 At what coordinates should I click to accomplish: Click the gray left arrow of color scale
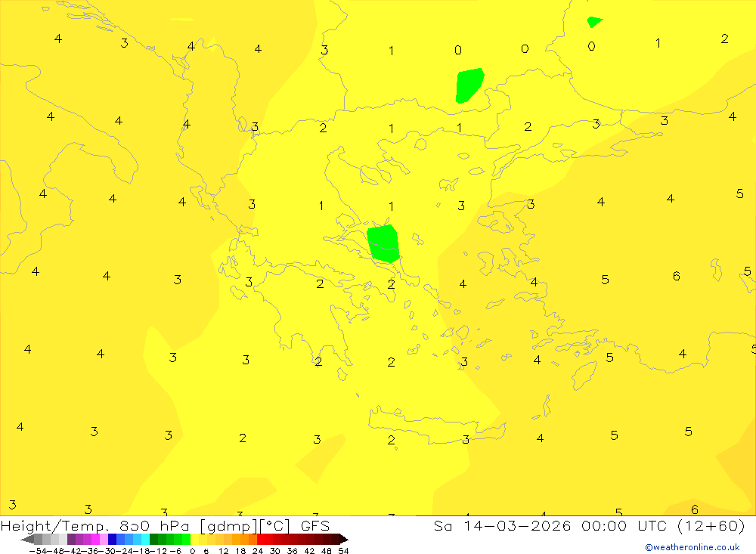27,539
